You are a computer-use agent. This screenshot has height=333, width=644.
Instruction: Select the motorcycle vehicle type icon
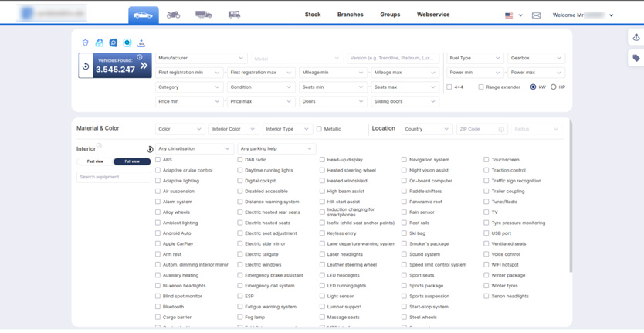(173, 15)
